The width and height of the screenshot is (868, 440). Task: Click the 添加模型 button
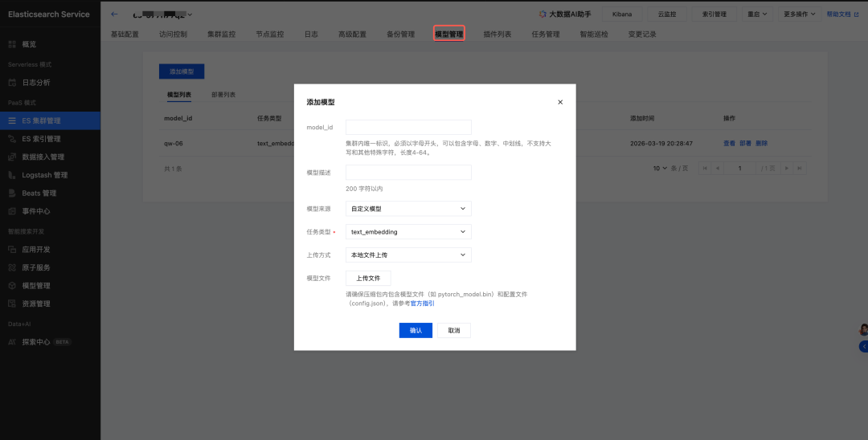point(182,71)
